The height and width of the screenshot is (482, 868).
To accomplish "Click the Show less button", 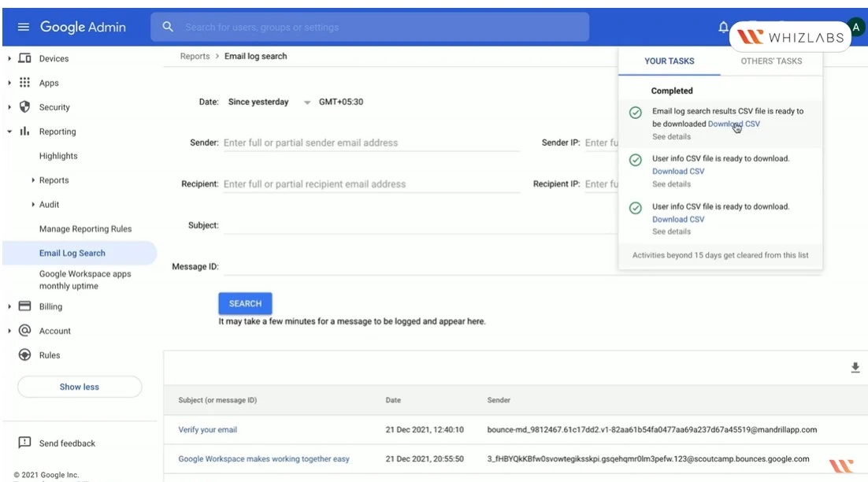I will [x=80, y=387].
